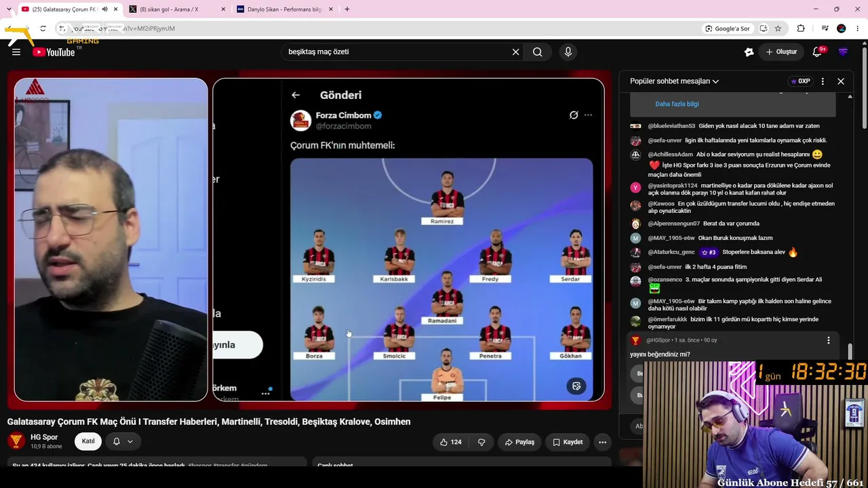Open the YouTube account avatar menu
The height and width of the screenshot is (488, 868).
pos(844,52)
